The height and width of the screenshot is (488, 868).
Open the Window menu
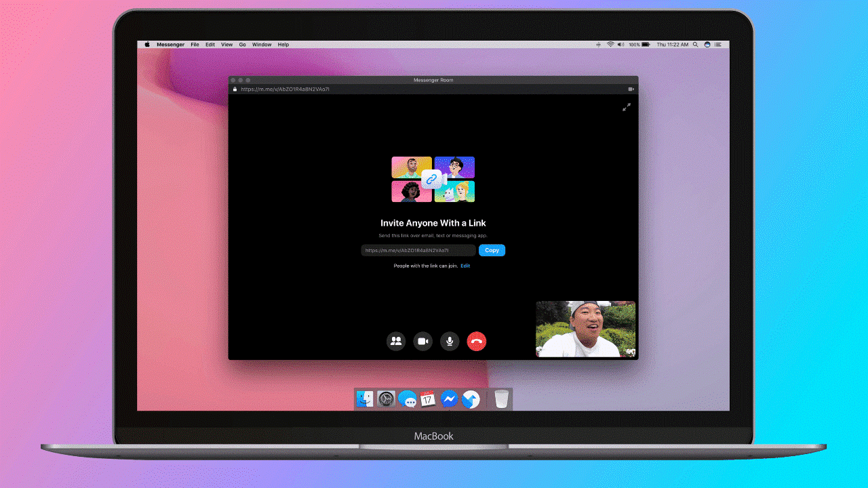coord(262,45)
